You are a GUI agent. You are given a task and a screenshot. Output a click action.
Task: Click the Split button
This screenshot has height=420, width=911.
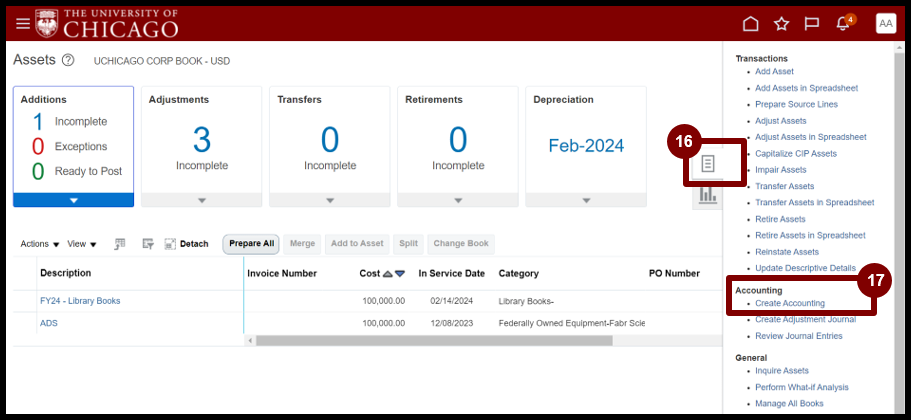point(408,244)
